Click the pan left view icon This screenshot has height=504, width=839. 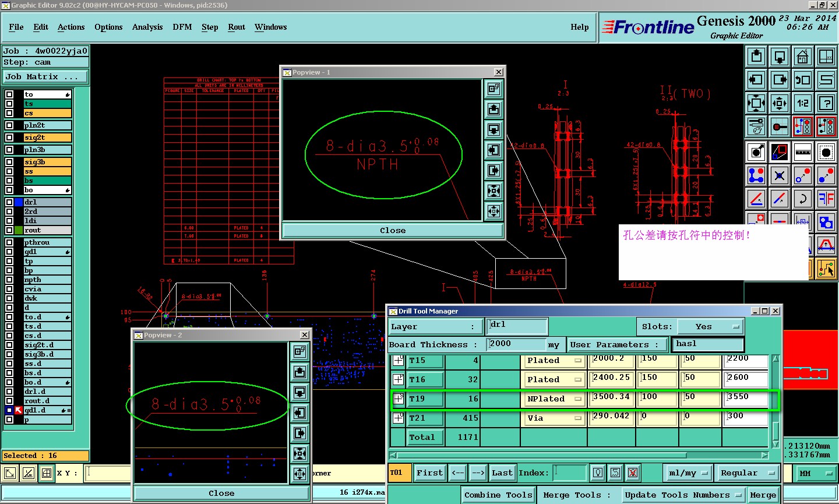coord(756,80)
